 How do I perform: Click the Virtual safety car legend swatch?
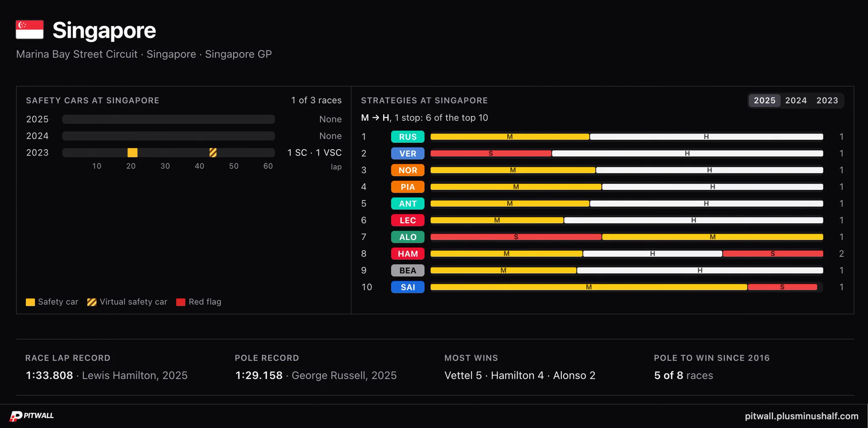[x=92, y=302]
